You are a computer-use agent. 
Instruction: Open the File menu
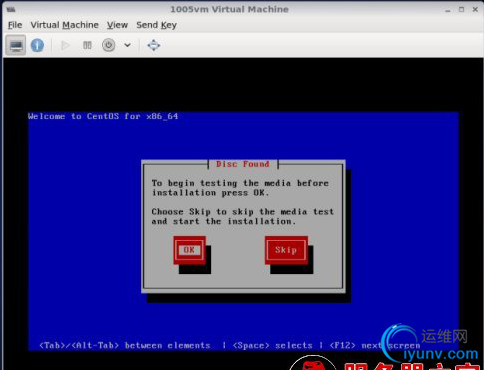click(15, 25)
